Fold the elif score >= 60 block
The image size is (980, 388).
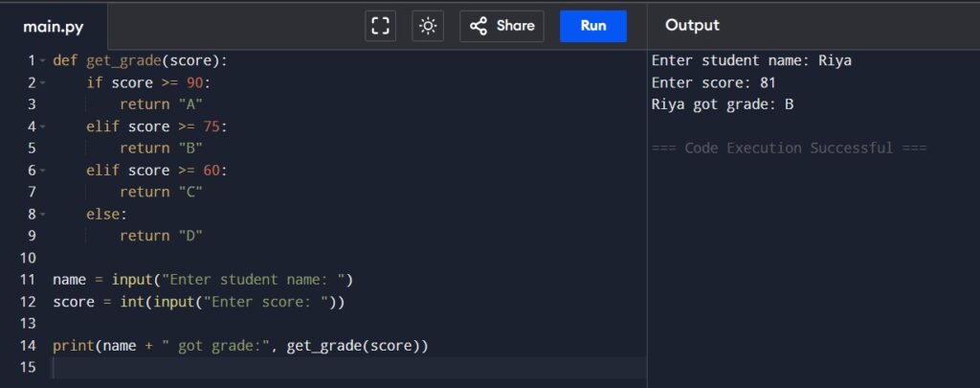[42, 171]
